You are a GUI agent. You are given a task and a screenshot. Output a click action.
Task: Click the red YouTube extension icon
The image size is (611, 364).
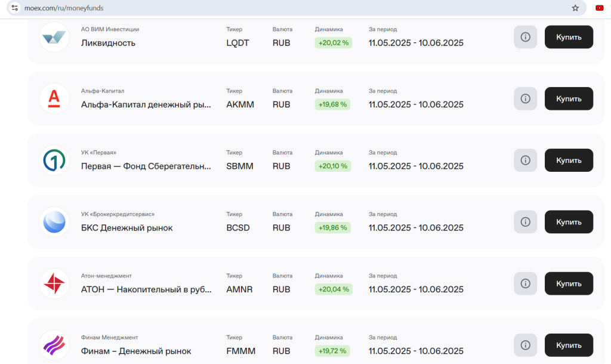(599, 8)
